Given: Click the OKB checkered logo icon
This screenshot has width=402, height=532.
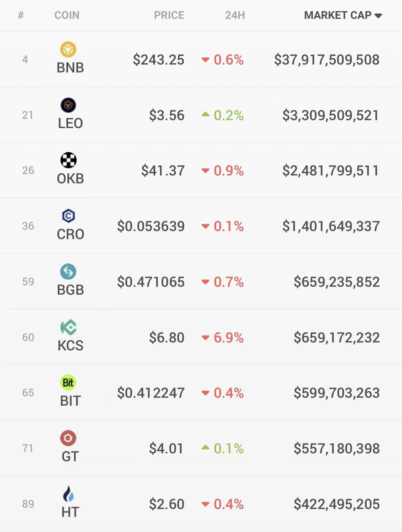Looking at the screenshot, I should [68, 160].
